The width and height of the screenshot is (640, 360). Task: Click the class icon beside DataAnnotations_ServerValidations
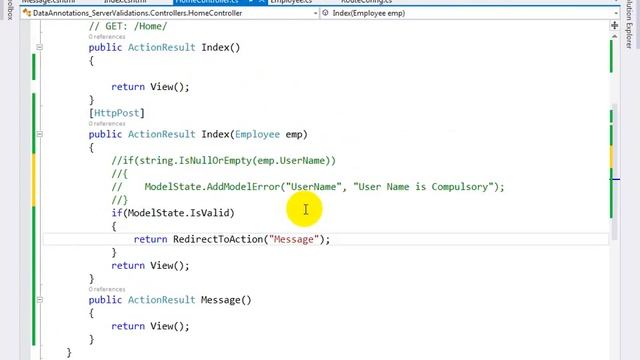(27, 13)
